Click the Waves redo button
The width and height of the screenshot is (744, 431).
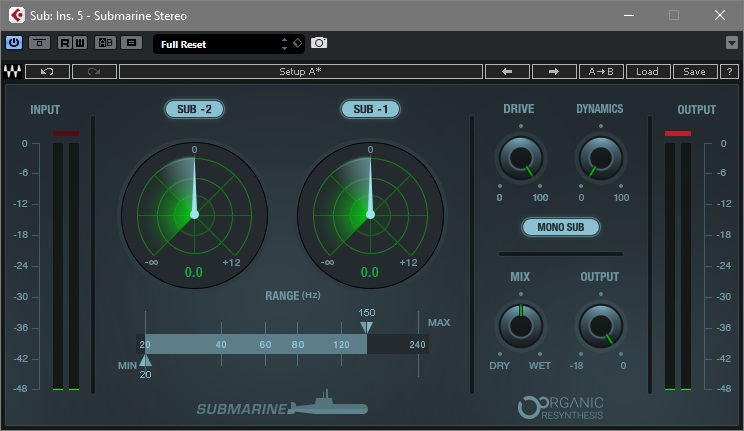pos(94,72)
